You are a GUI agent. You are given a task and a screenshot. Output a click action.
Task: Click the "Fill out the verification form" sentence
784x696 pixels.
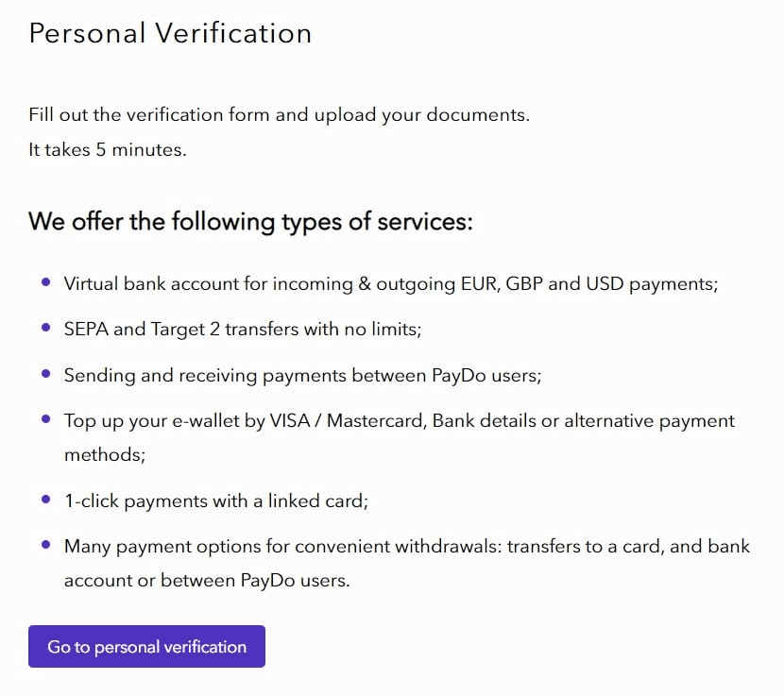279,115
